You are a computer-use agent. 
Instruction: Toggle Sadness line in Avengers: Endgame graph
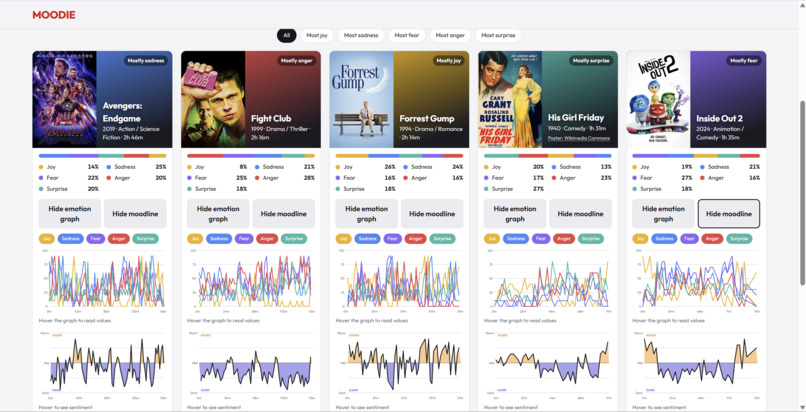pyautogui.click(x=70, y=239)
